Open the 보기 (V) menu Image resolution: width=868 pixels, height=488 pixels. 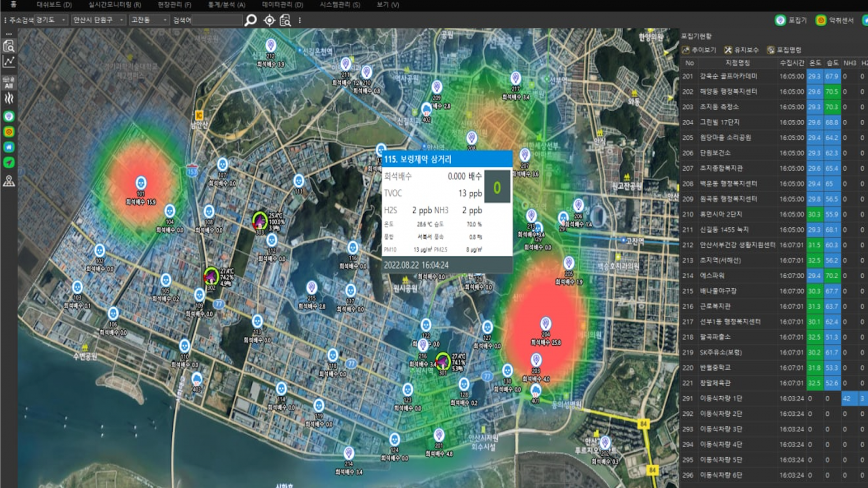point(388,5)
